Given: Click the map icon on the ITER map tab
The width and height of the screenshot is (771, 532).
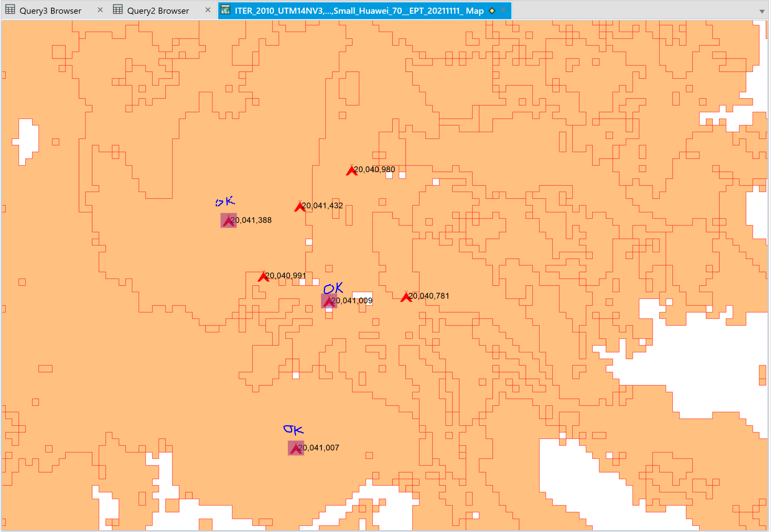Looking at the screenshot, I should [226, 10].
